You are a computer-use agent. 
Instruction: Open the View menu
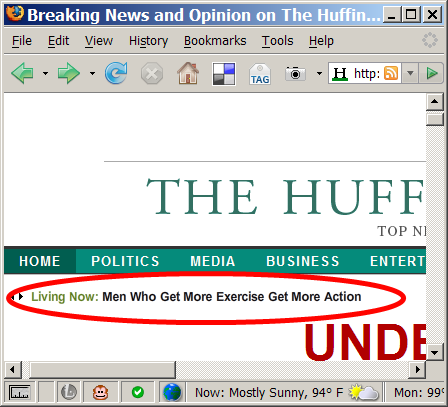tap(99, 41)
